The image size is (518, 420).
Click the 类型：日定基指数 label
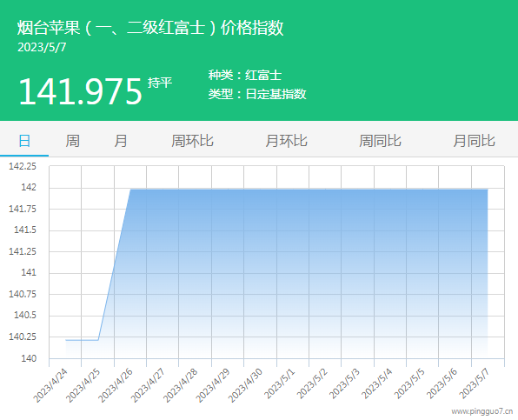pos(257,94)
